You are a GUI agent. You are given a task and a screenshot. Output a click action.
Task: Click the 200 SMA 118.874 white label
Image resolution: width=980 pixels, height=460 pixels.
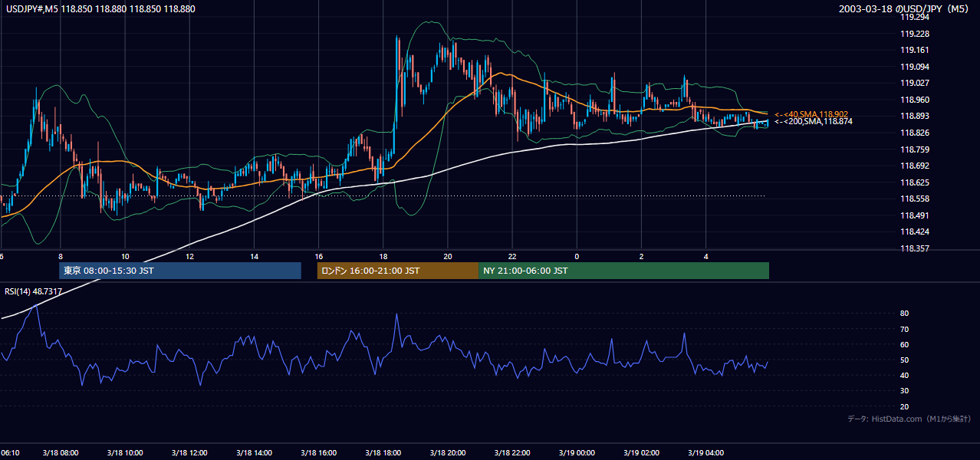813,121
